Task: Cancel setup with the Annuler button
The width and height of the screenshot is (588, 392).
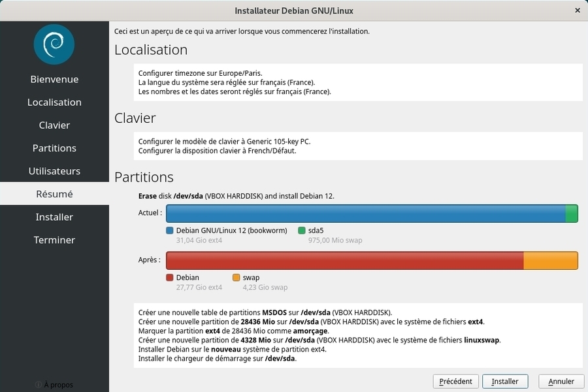Action: coord(561,382)
